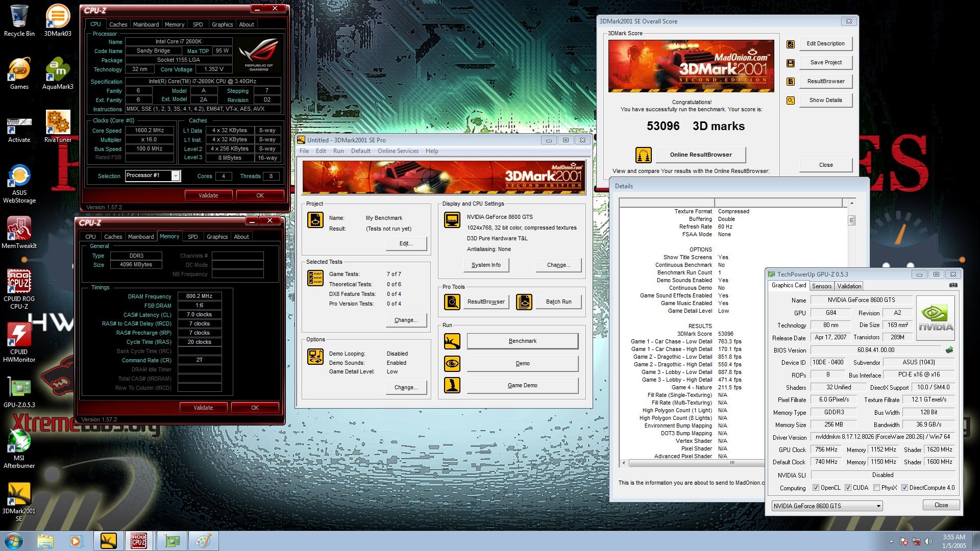Click the Save Project floppy icon

coord(791,63)
